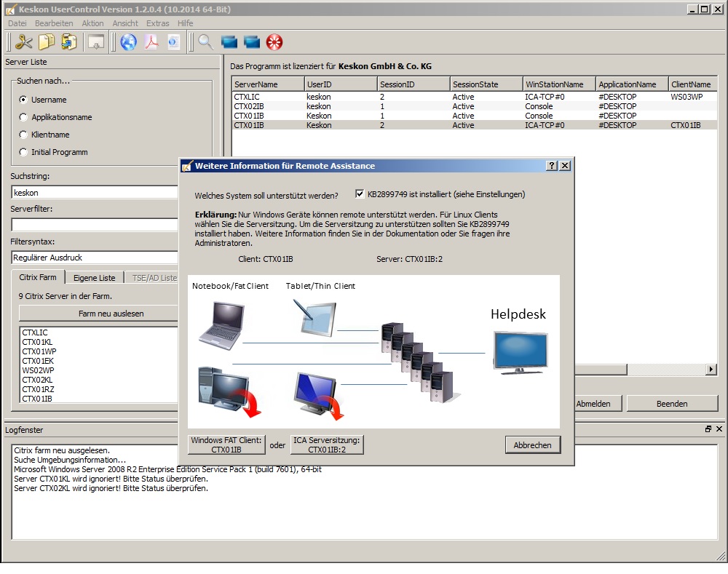728x574 pixels.
Task: Click the two yellow folders toolbar icon
Action: pos(47,42)
